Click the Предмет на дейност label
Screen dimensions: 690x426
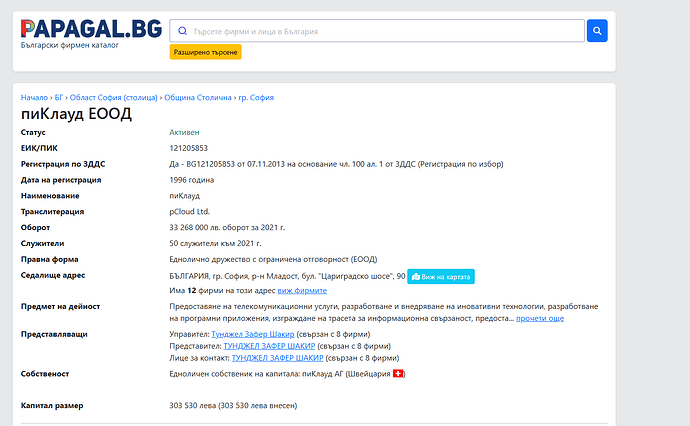pyautogui.click(x=60, y=306)
